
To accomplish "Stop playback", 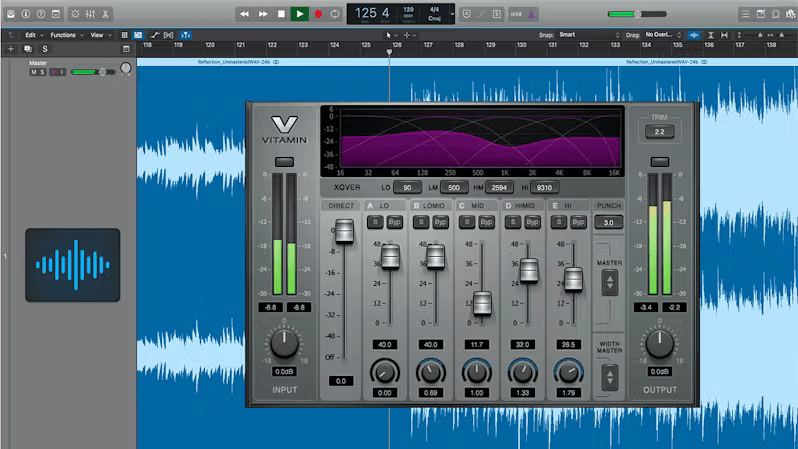I will (281, 14).
